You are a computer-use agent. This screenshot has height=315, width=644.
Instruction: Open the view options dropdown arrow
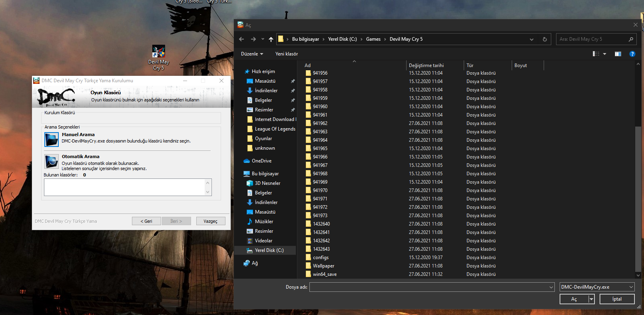click(x=604, y=54)
